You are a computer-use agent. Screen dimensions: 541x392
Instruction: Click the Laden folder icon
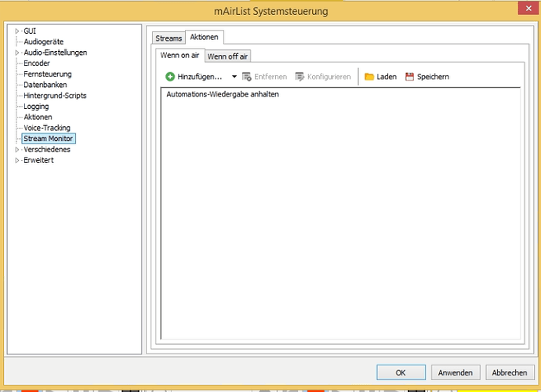click(369, 77)
